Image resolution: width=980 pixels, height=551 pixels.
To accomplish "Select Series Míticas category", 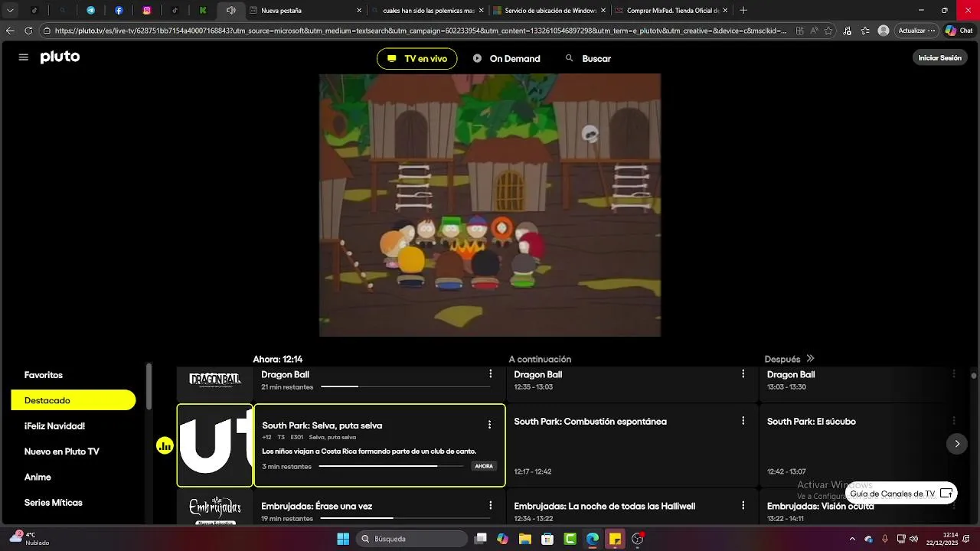I will click(53, 503).
